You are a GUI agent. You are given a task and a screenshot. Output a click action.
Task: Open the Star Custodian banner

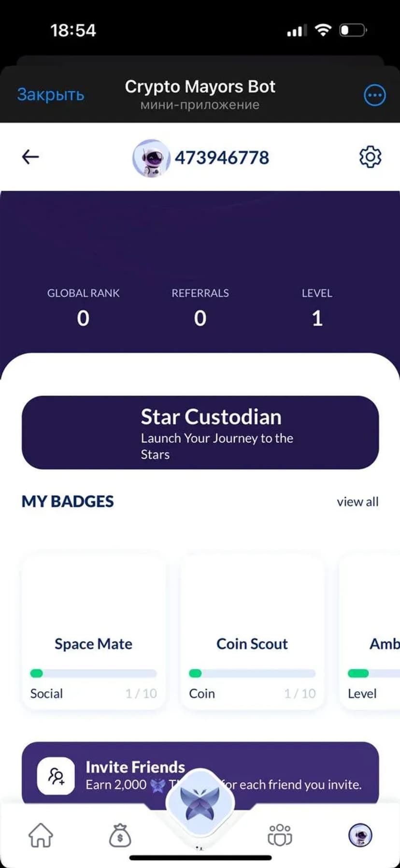[200, 433]
